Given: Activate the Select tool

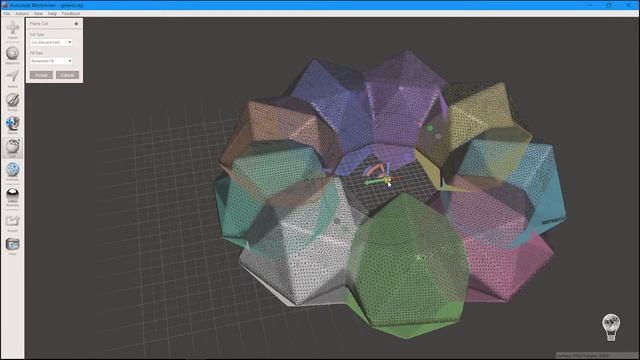Looking at the screenshot, I should pos(13,77).
